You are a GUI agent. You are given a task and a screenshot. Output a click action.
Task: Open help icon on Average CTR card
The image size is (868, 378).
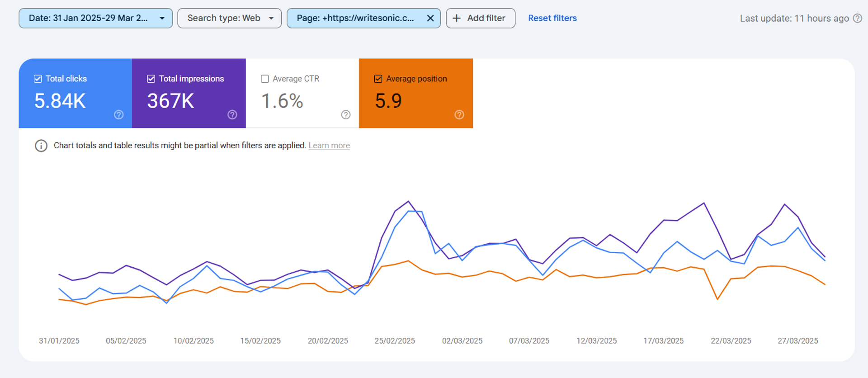pyautogui.click(x=346, y=115)
